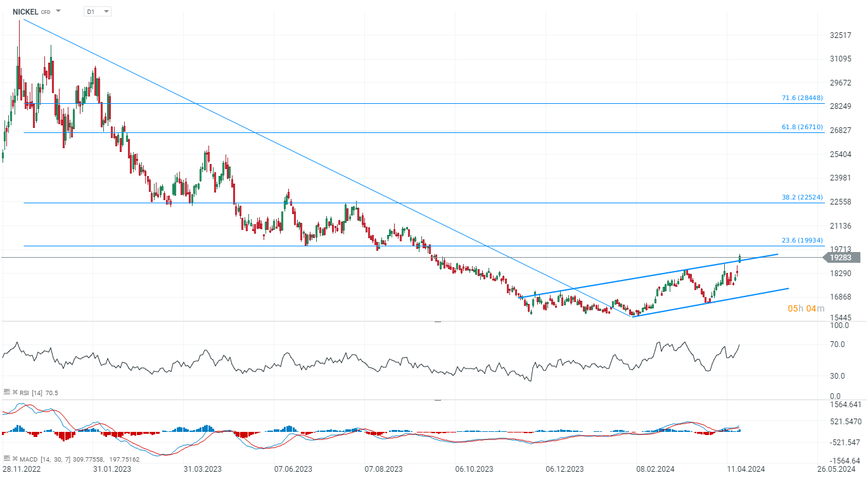Open the D1 timeframe dropdown

coord(97,11)
